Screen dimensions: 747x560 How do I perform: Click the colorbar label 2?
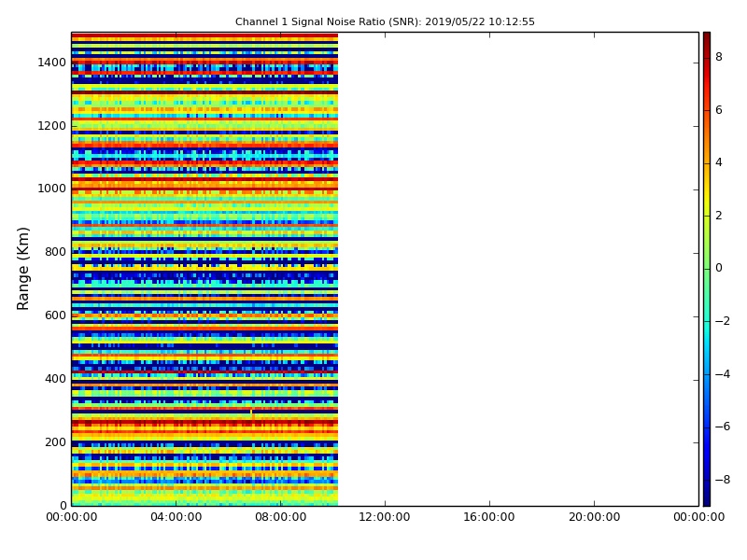[x=719, y=216]
